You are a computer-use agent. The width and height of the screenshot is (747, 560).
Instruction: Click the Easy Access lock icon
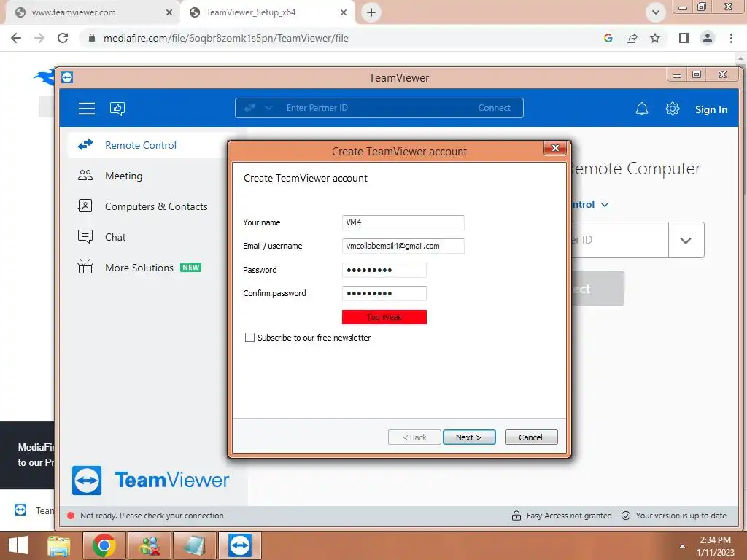point(516,516)
